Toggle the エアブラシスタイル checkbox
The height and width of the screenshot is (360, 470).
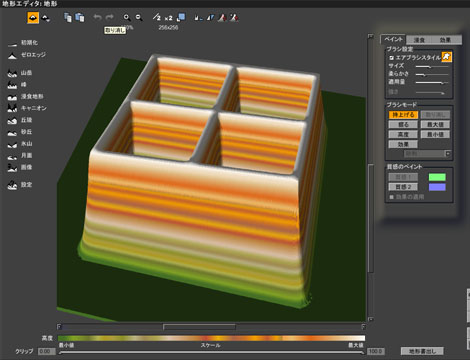392,58
